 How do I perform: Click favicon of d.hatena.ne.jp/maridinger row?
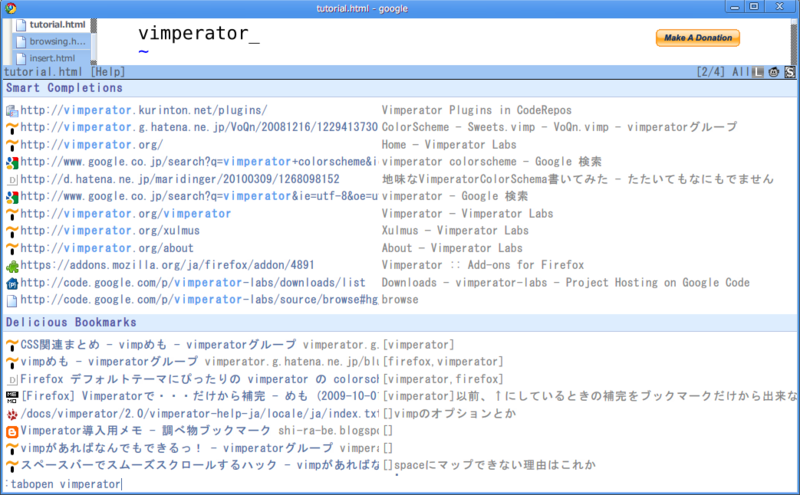point(12,180)
